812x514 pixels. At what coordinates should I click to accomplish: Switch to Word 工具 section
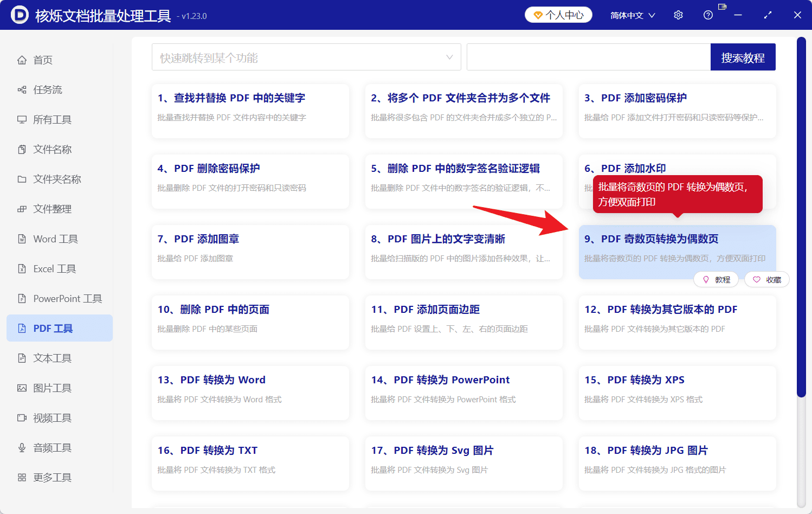(60, 239)
